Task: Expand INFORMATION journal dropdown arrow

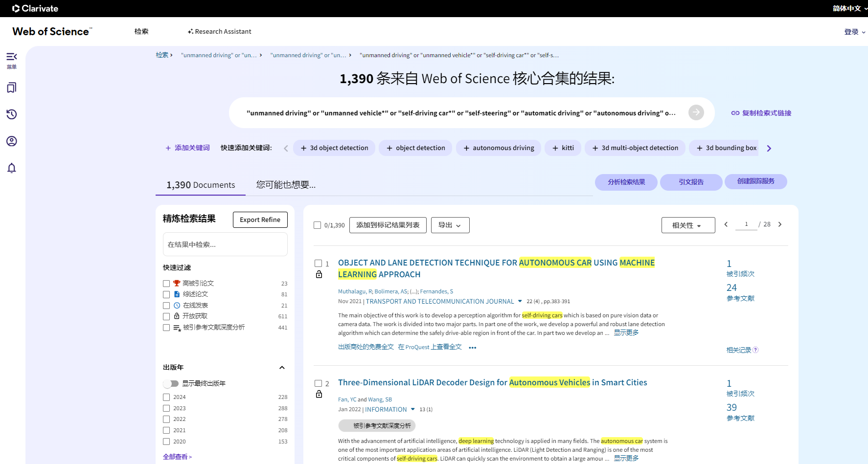Action: click(x=412, y=409)
